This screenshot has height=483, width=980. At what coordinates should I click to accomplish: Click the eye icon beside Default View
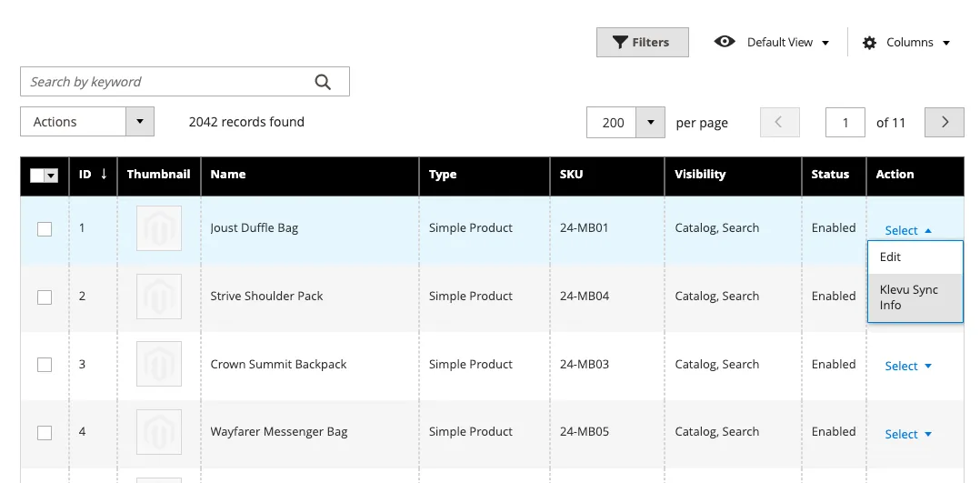[725, 42]
